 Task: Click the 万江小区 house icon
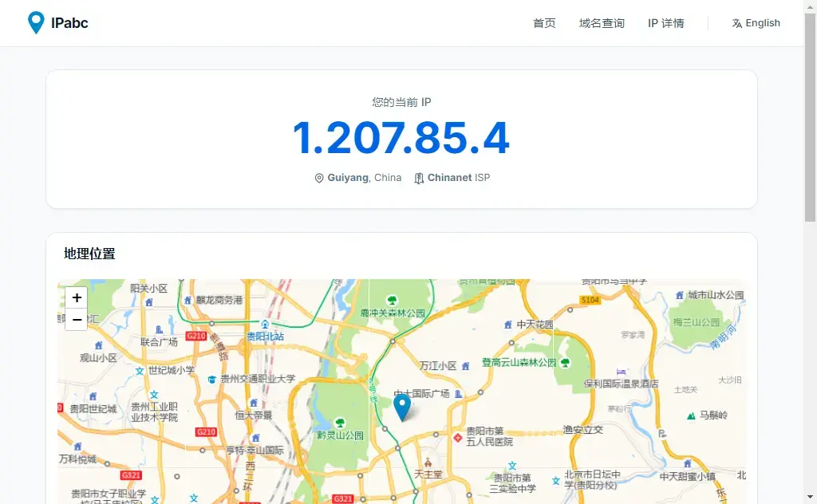coord(465,366)
